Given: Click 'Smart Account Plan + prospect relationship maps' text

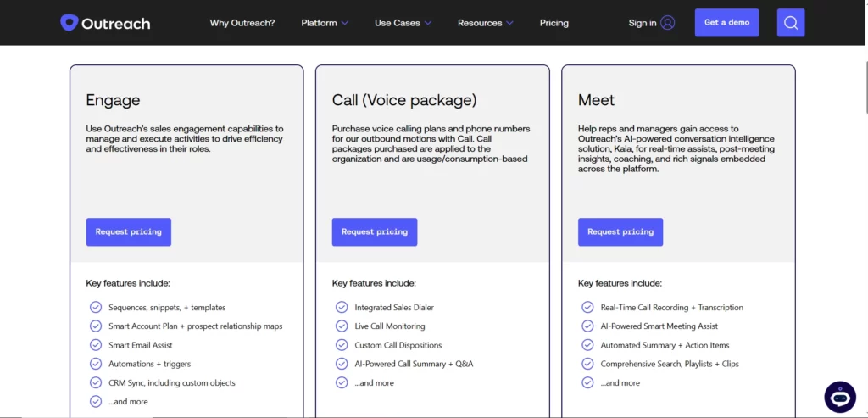Looking at the screenshot, I should tap(196, 326).
